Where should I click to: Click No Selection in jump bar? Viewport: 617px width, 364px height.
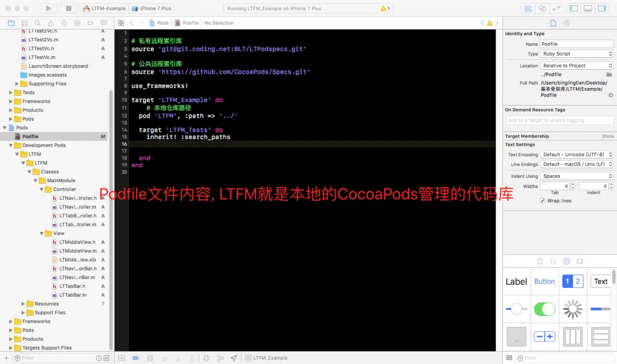pos(219,23)
